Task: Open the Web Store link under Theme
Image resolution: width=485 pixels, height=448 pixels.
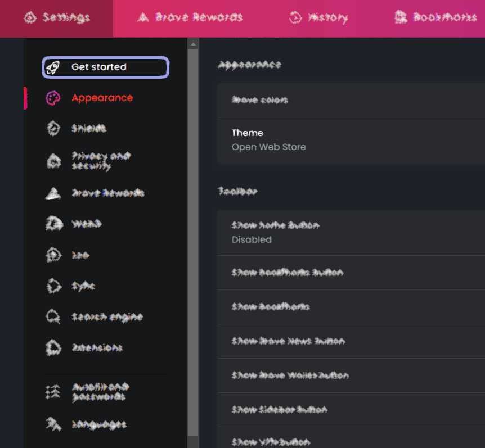Action: [269, 147]
